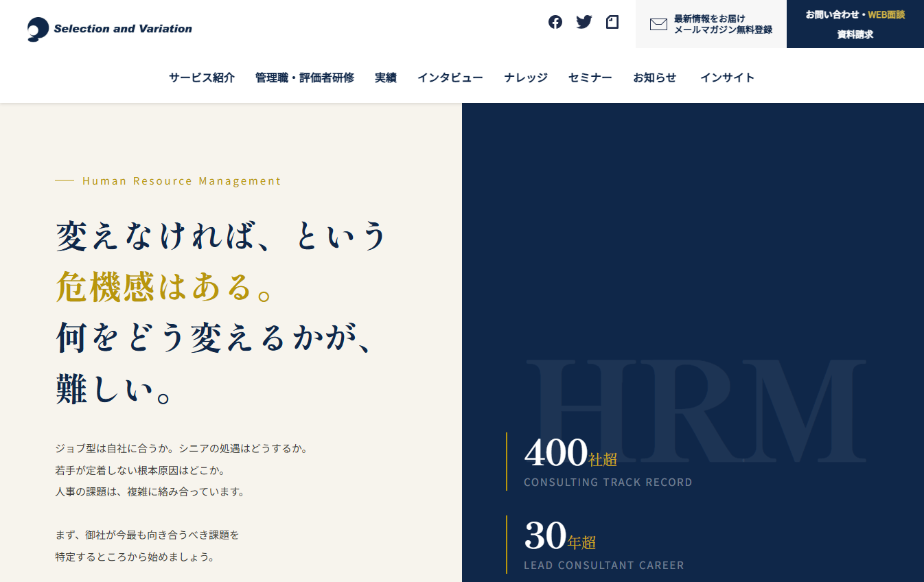The width and height of the screenshot is (924, 582).
Task: Register for メールマガジン無料登録
Action: [711, 24]
